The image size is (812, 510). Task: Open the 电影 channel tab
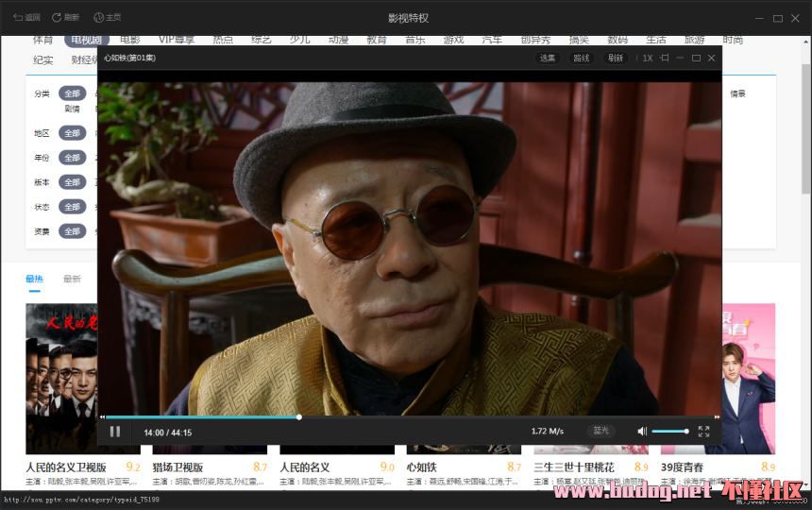click(130, 40)
